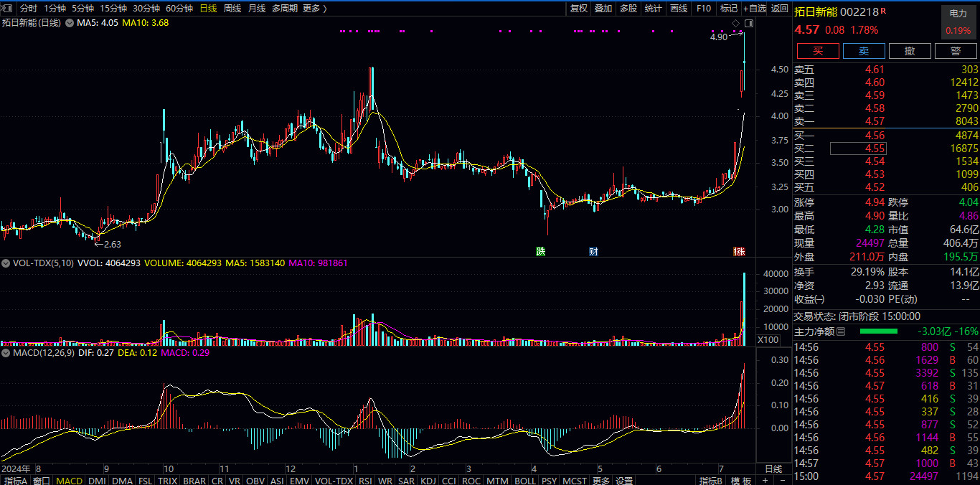Click the red 涨 event marker on chart
This screenshot has height=485, width=980.
tap(739, 252)
